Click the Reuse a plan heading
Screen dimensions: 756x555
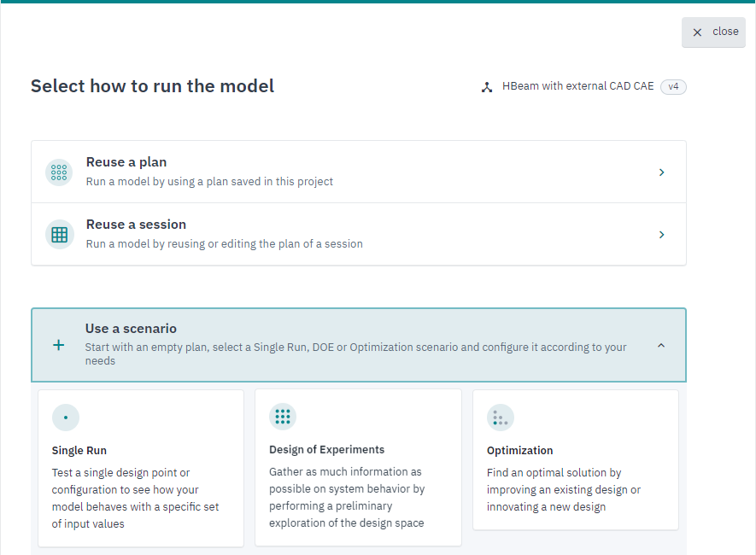[x=126, y=162]
